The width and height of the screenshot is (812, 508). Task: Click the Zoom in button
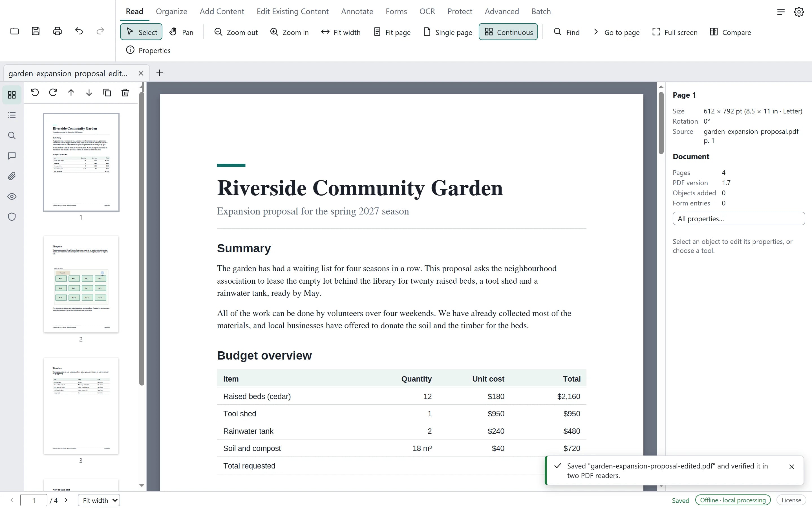coord(289,32)
